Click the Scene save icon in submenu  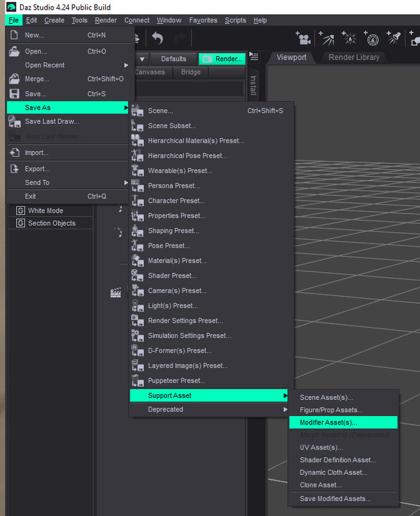[x=137, y=110]
